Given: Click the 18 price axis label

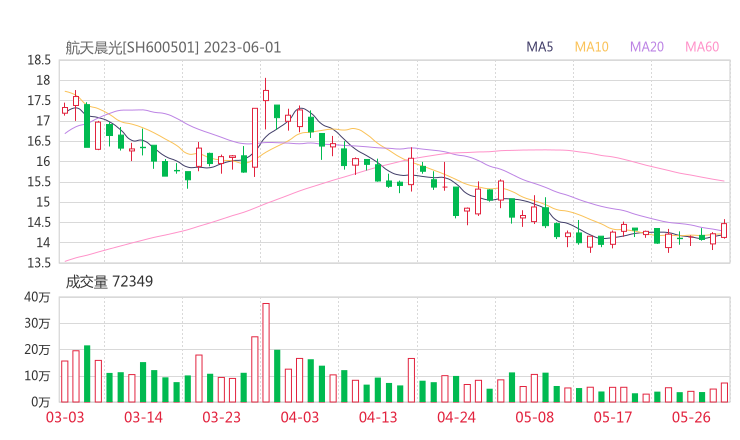Looking at the screenshot, I should [43, 80].
